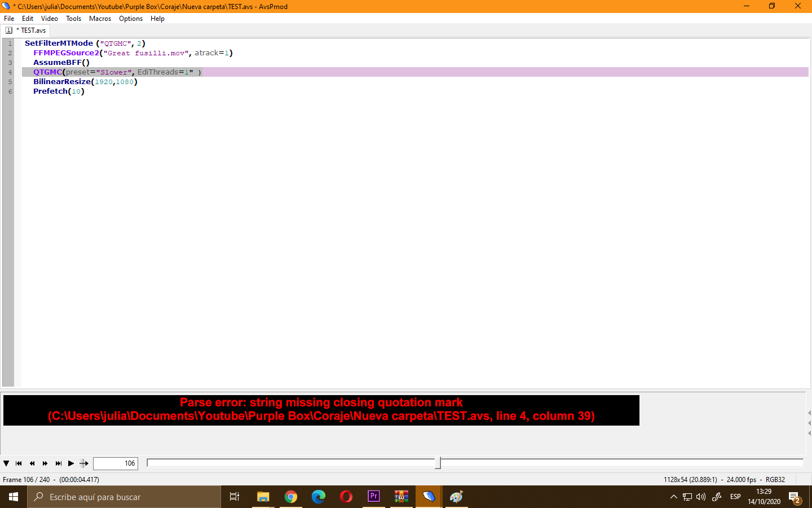Open the clock and calendar showing 13:29
This screenshot has height=508, width=812.
[x=764, y=497]
